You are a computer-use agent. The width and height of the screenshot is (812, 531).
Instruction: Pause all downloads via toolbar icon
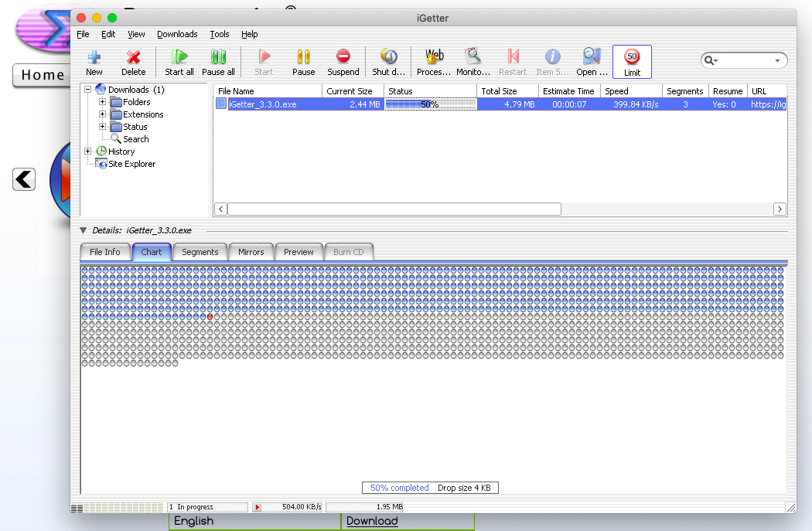point(218,62)
